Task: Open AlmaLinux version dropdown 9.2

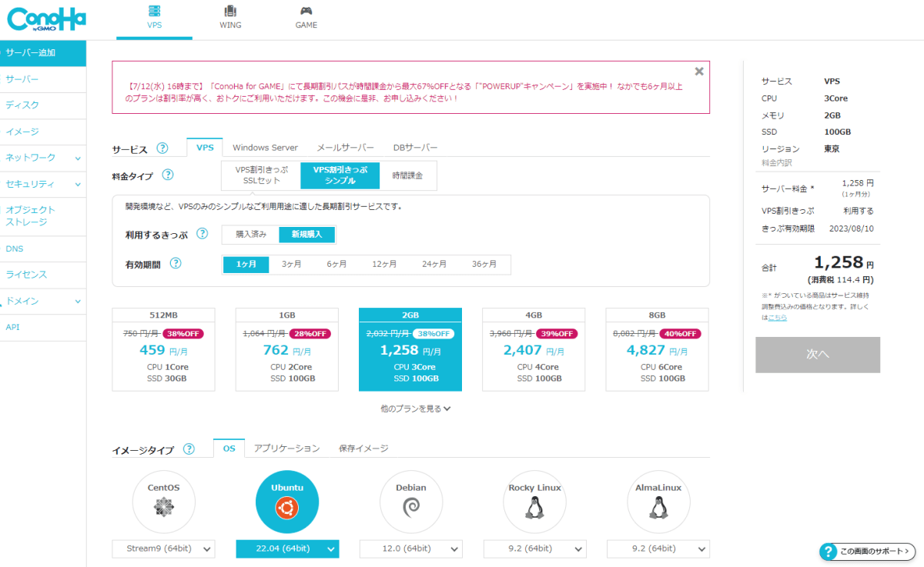Action: click(658, 549)
